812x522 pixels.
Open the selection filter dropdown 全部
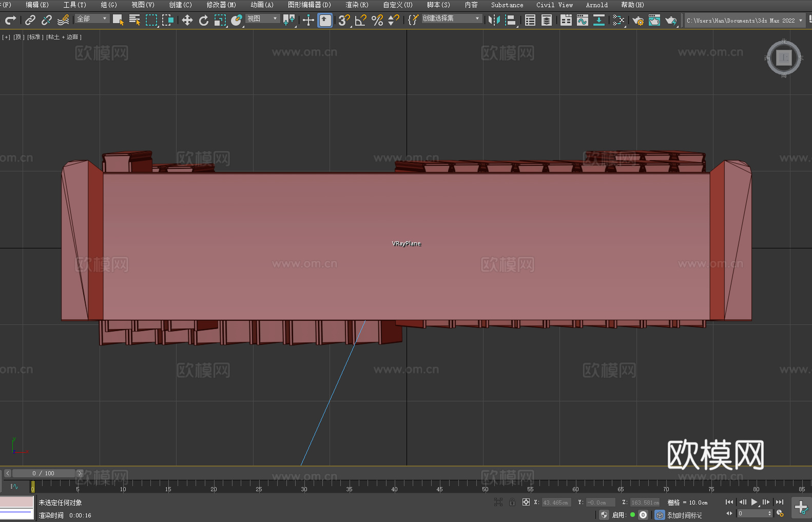[92, 18]
